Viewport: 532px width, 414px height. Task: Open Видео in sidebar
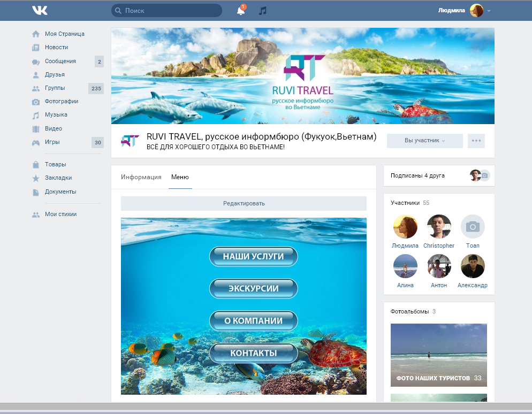click(x=54, y=128)
